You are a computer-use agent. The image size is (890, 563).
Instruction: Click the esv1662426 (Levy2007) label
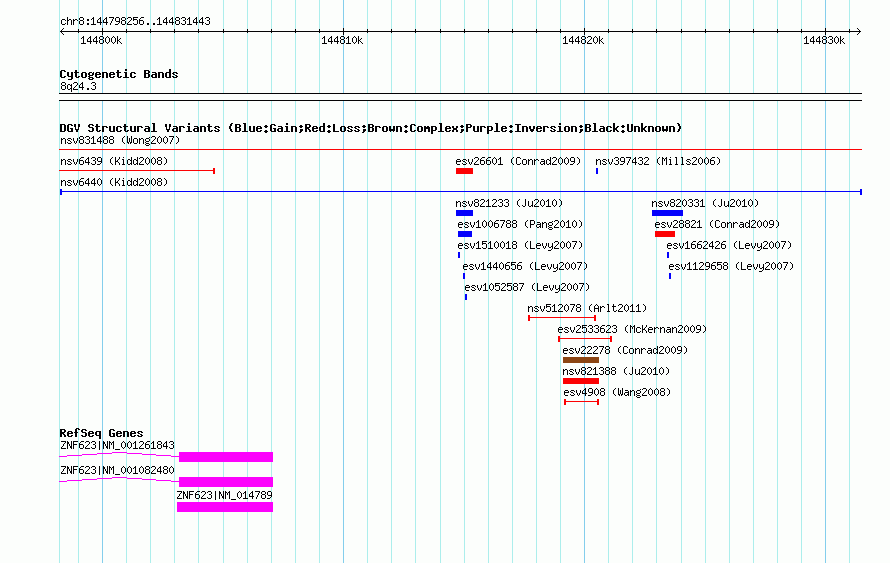[x=729, y=245]
